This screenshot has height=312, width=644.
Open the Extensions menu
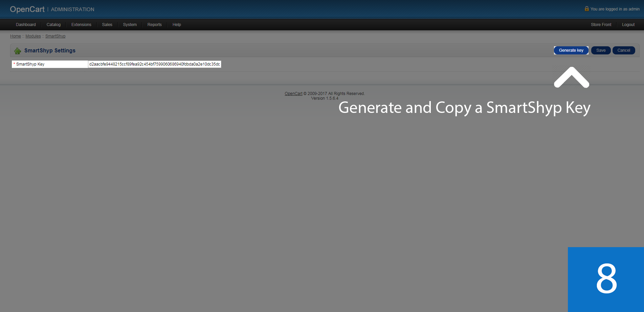tap(81, 25)
